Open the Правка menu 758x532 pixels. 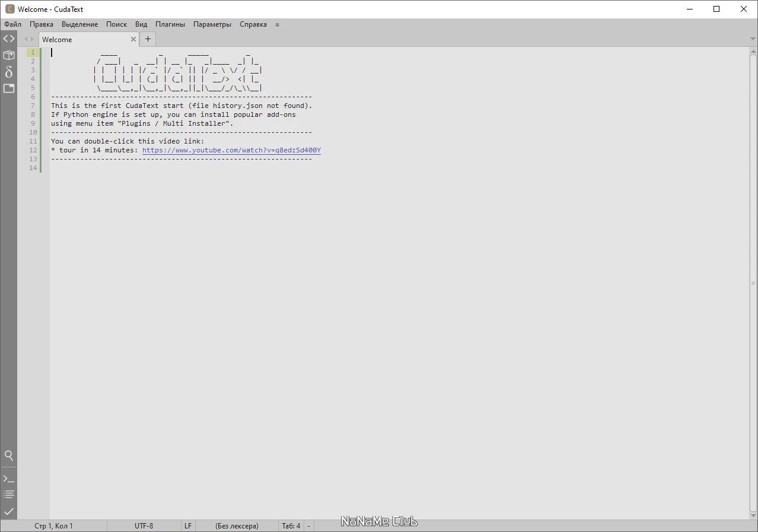point(42,24)
